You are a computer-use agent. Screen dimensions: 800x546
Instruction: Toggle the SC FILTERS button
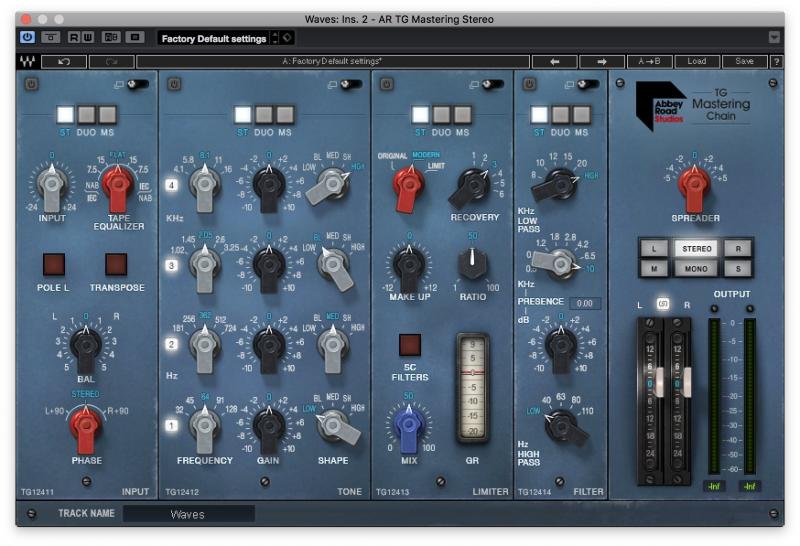(410, 345)
